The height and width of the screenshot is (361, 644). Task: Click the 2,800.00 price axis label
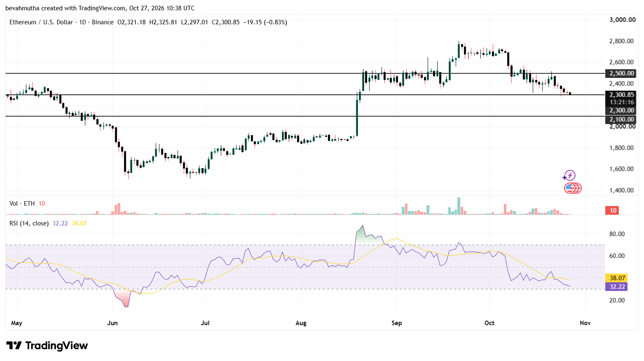coord(622,41)
